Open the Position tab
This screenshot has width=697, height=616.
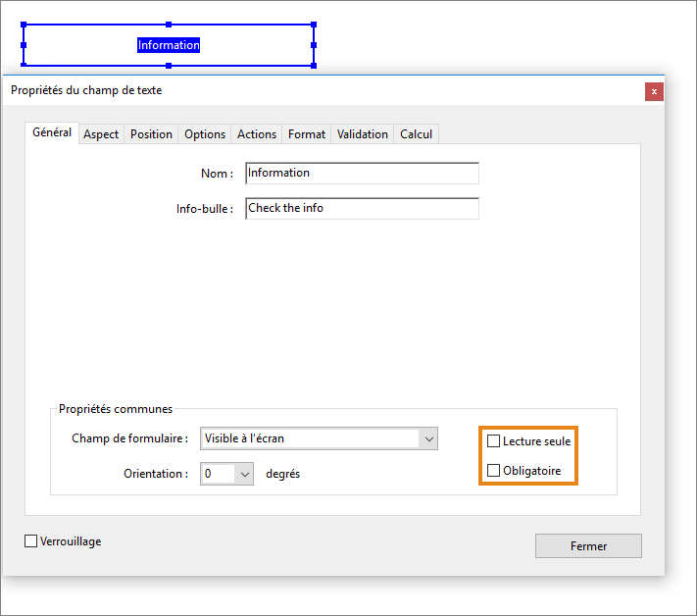[151, 134]
